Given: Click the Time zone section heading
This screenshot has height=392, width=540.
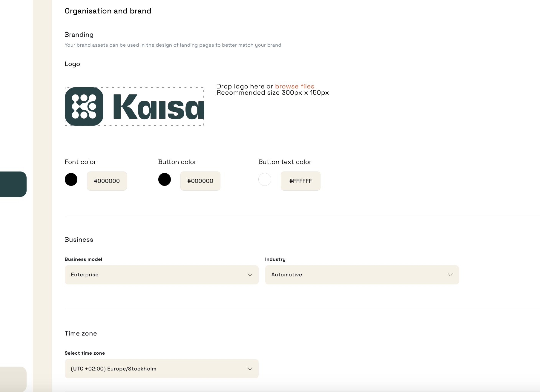Looking at the screenshot, I should (x=81, y=333).
